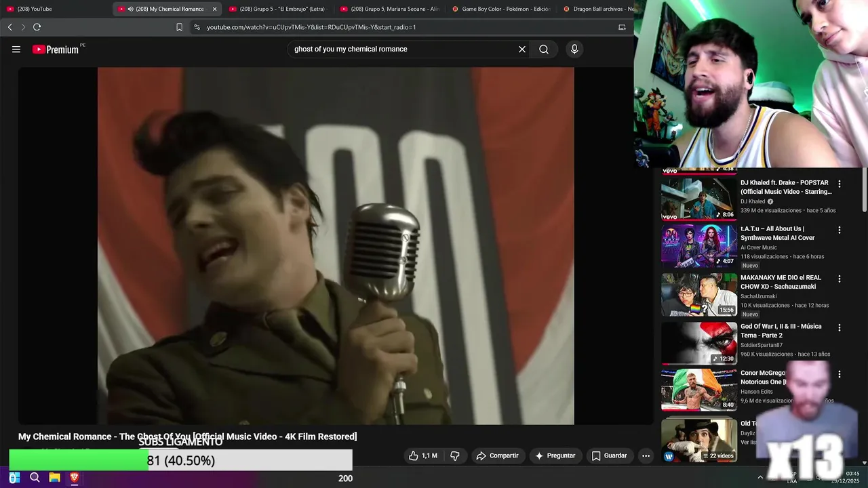This screenshot has width=868, height=488.
Task: Switch to the (208) YouTube tab
Action: coord(55,9)
